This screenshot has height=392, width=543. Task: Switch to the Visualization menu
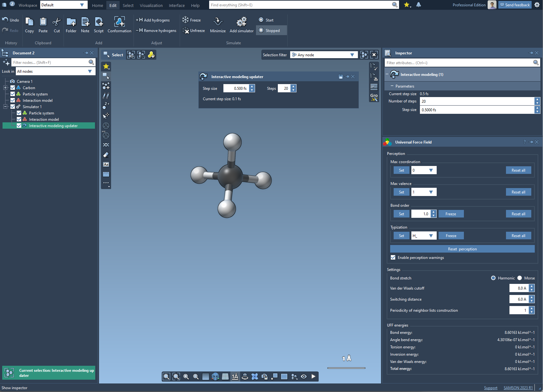[x=151, y=5]
